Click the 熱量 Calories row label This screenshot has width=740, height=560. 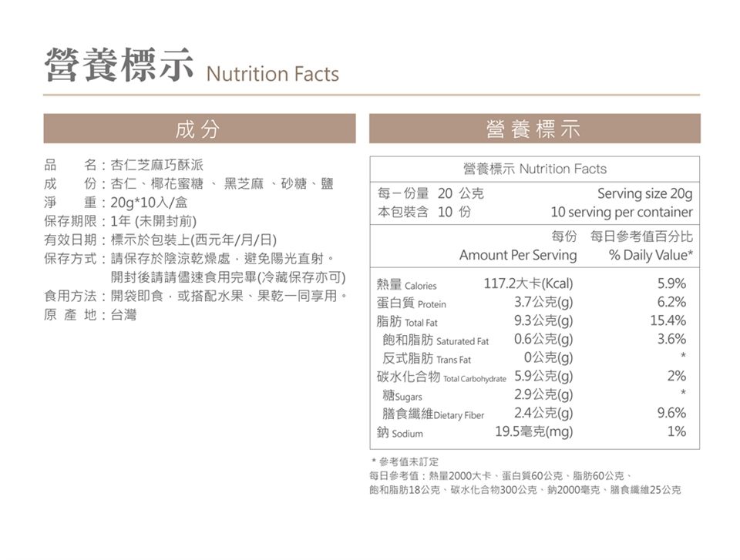point(406,284)
